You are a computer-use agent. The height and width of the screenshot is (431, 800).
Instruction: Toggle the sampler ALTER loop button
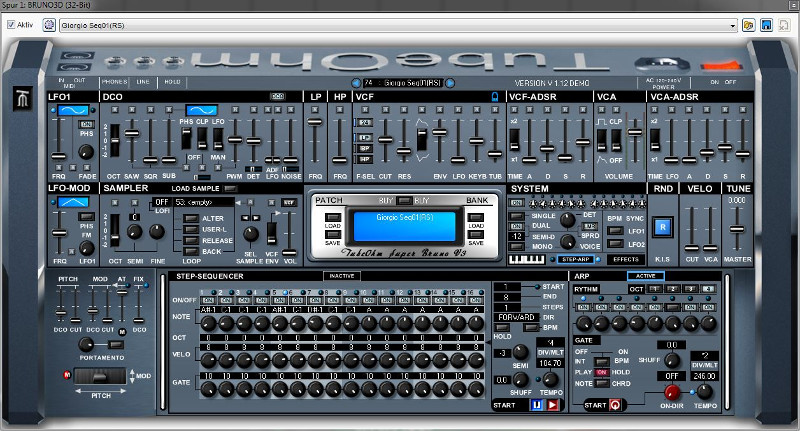pos(191,218)
